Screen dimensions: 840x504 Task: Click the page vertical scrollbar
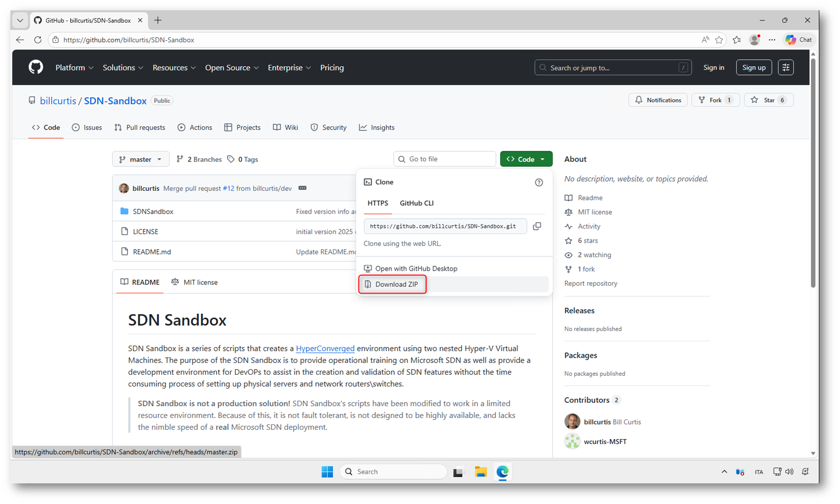tap(813, 173)
